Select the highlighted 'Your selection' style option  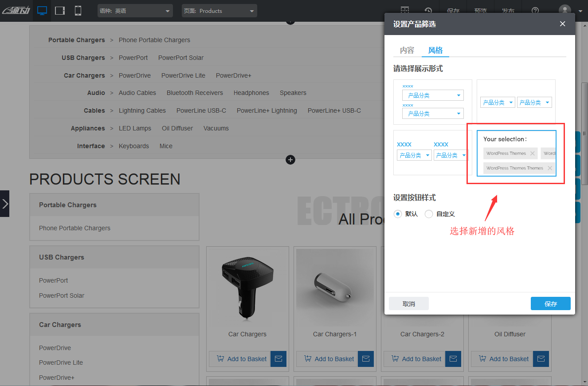(x=516, y=154)
